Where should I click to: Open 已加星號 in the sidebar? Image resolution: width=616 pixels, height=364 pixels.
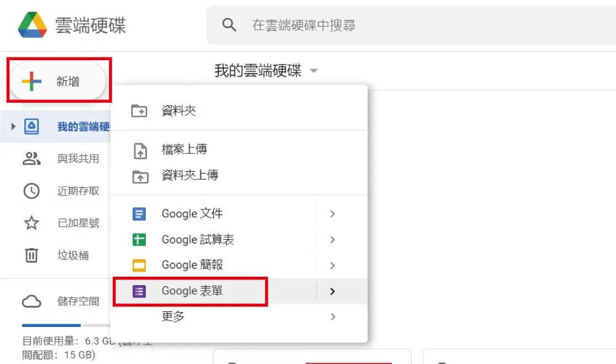point(78,223)
